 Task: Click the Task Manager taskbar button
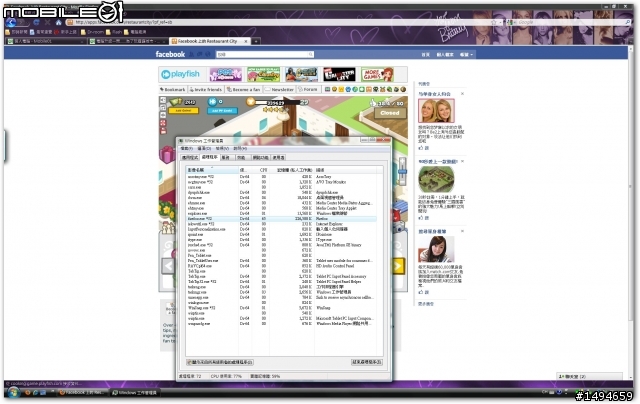(x=135, y=393)
